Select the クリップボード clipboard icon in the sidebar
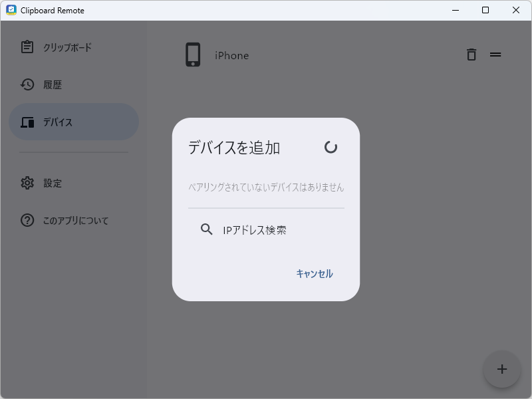 (27, 47)
